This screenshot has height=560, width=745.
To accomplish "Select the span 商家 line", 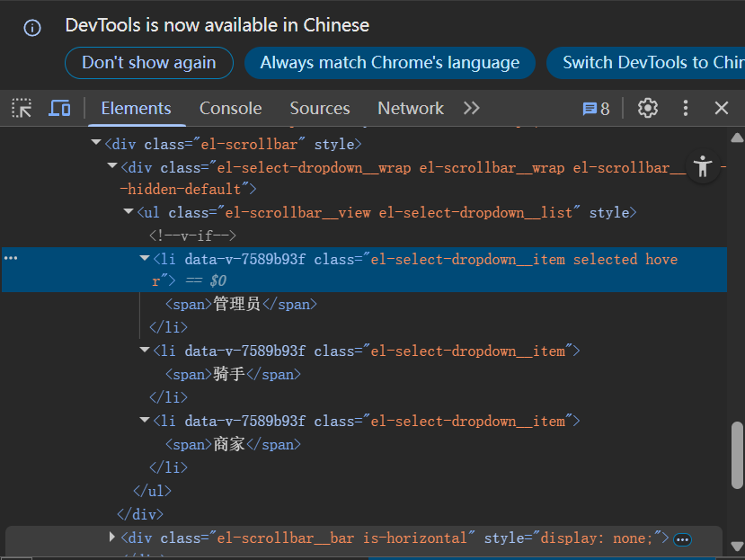I will click(233, 444).
